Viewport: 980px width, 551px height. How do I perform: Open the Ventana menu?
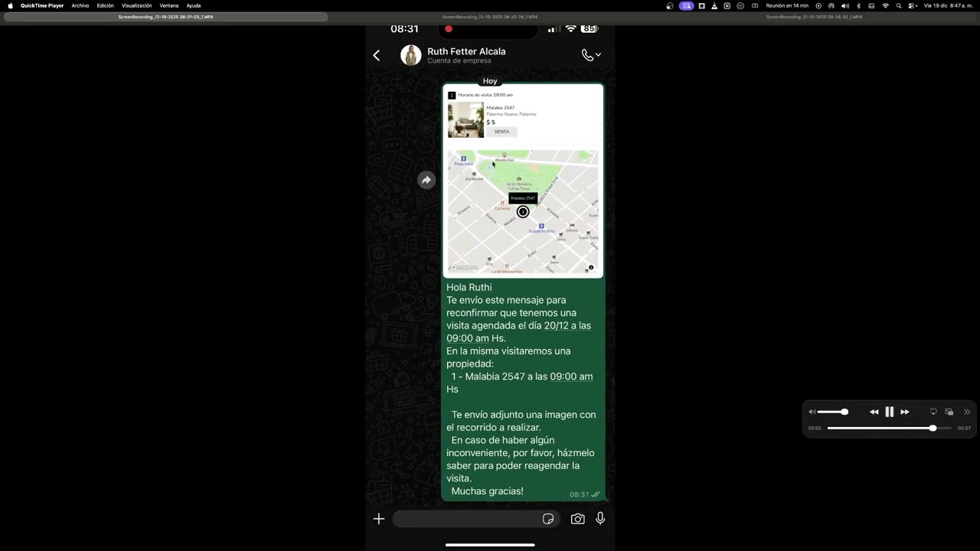[x=168, y=5]
